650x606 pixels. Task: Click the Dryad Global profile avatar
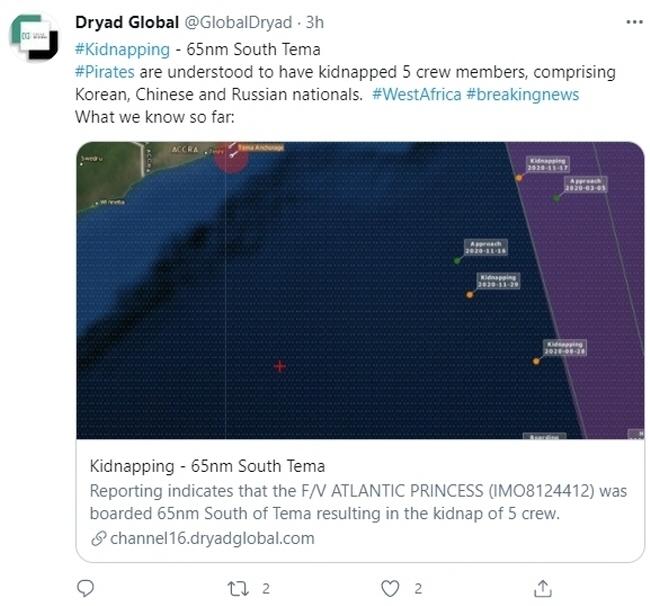[38, 37]
